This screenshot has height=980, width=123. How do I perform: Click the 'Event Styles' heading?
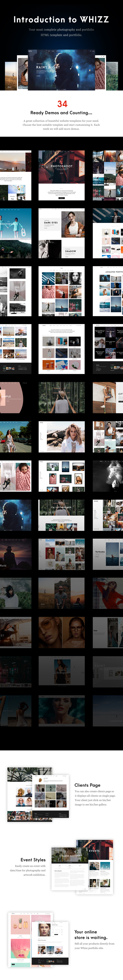33,860
